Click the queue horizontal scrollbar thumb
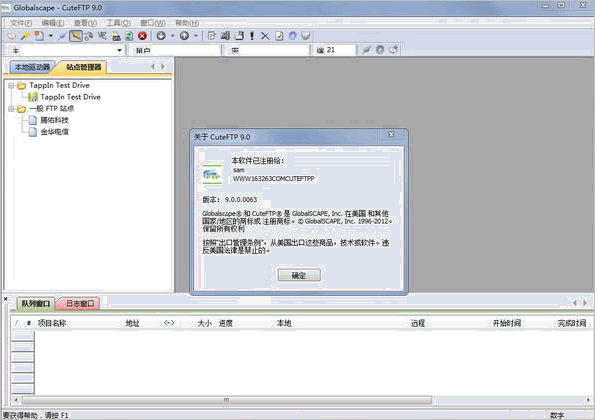This screenshot has height=420, width=595. [227, 400]
